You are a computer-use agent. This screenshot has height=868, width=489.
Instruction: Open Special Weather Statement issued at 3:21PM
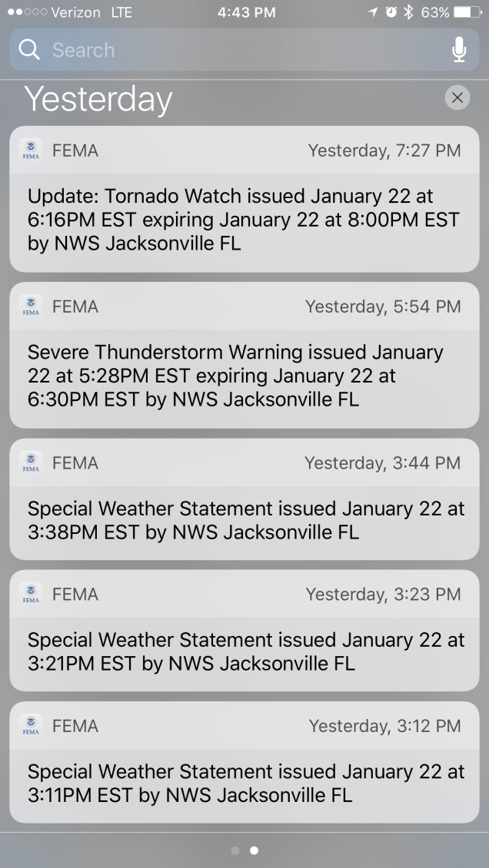(244, 651)
